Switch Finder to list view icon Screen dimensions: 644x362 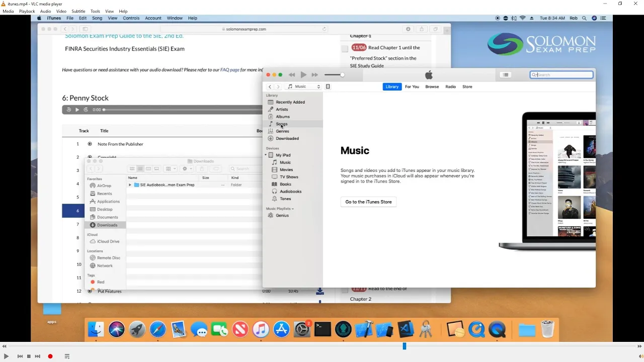[x=140, y=169]
